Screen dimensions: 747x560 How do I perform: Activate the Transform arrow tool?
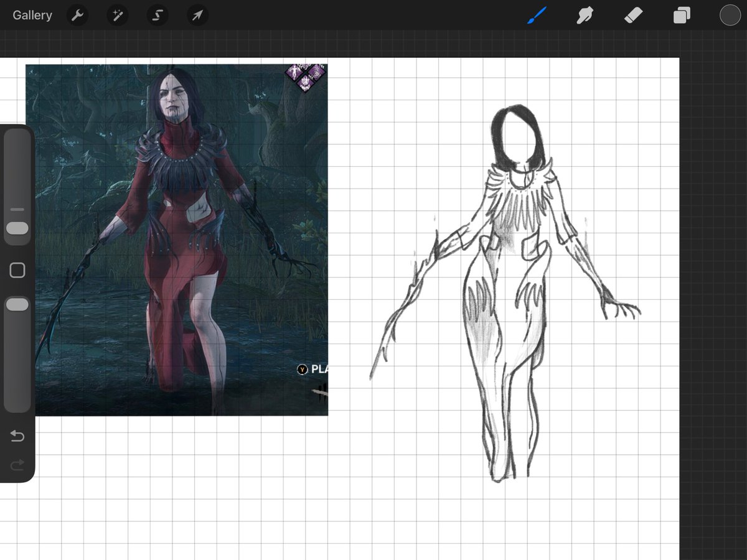pos(197,15)
